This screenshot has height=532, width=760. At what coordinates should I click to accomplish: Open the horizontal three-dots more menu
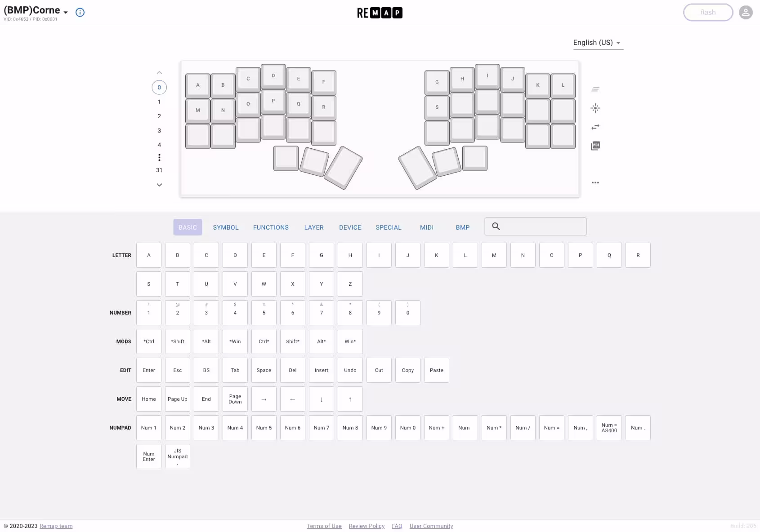[595, 182]
